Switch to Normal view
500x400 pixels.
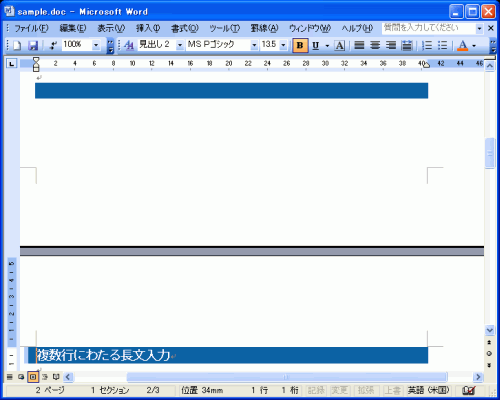pos(10,377)
